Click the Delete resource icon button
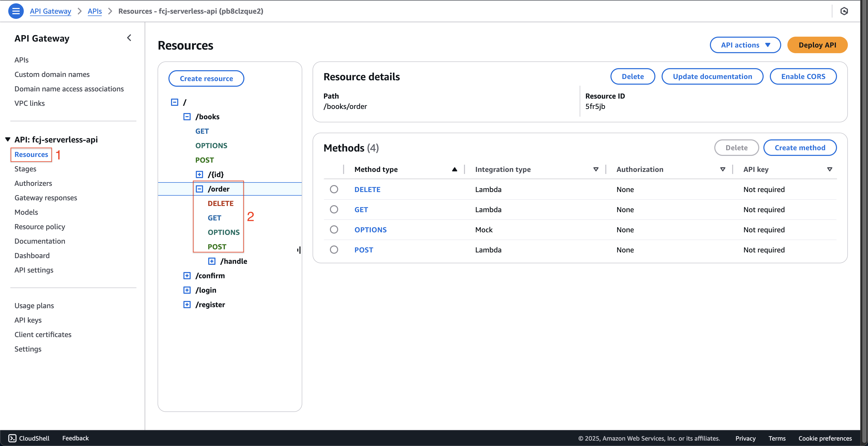Viewport: 868px width, 446px height. pyautogui.click(x=633, y=76)
